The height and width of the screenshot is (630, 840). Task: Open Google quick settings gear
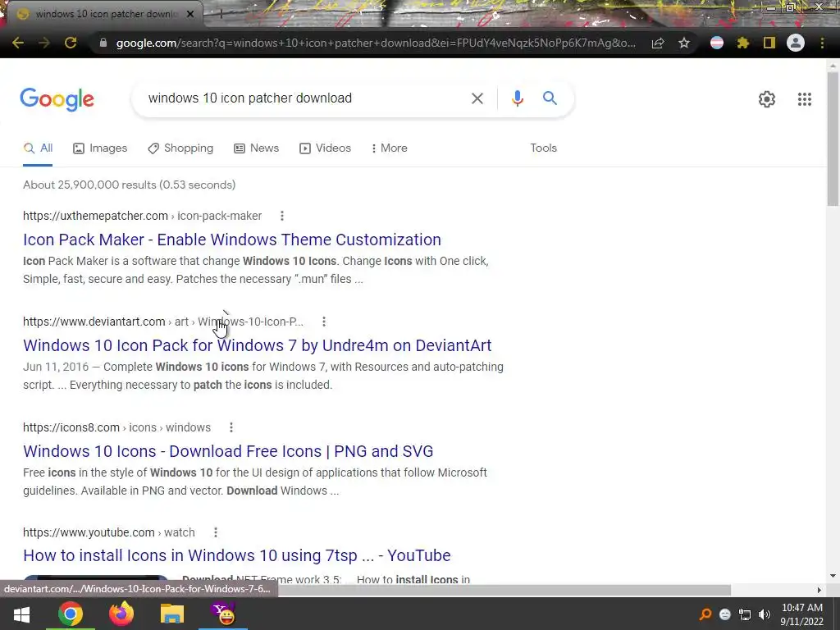[767, 99]
